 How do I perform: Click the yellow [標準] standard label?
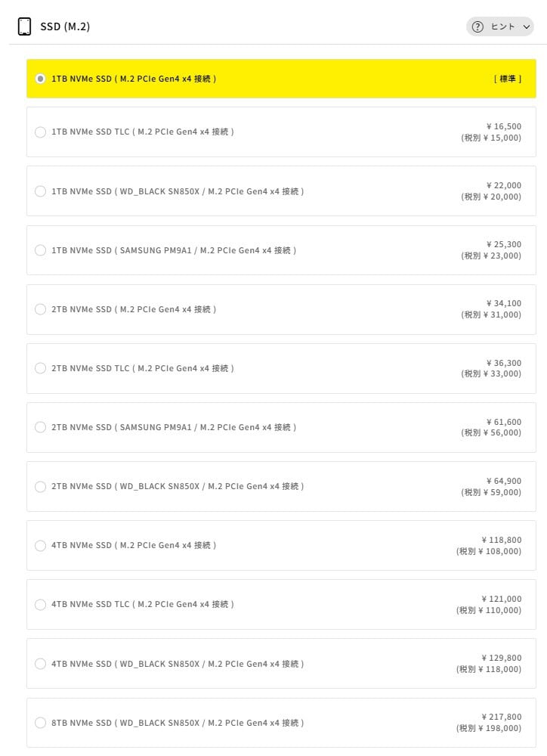tap(507, 79)
